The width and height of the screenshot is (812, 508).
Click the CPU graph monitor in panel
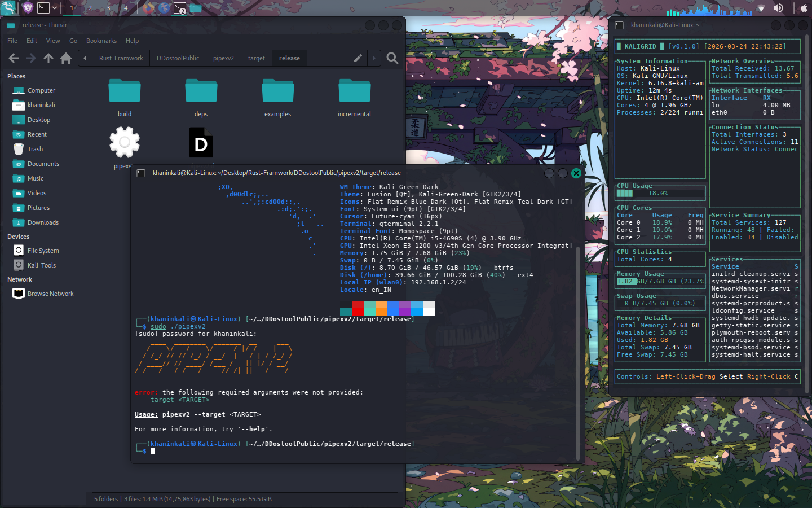(708, 9)
